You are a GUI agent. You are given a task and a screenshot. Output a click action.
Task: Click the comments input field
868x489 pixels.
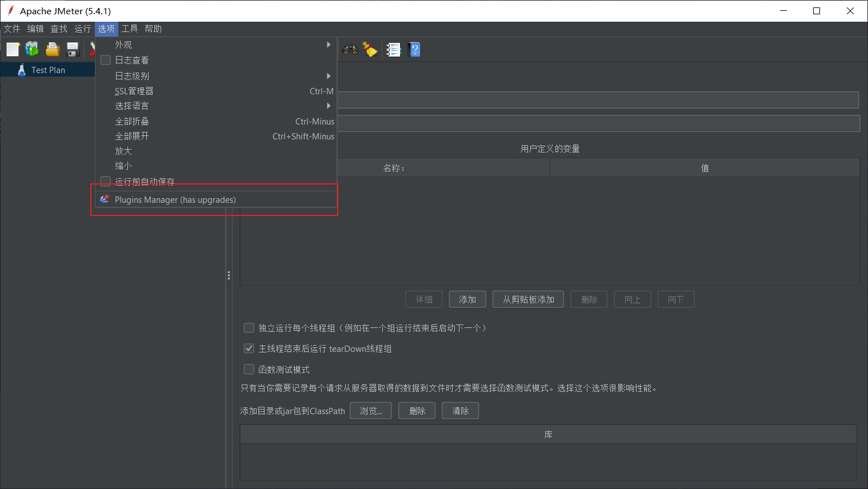click(x=598, y=123)
